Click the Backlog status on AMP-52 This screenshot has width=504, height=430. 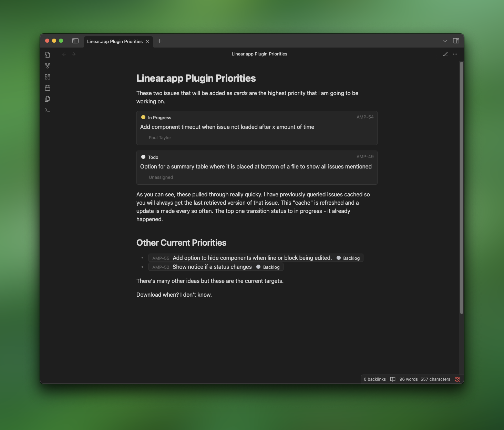tap(268, 267)
